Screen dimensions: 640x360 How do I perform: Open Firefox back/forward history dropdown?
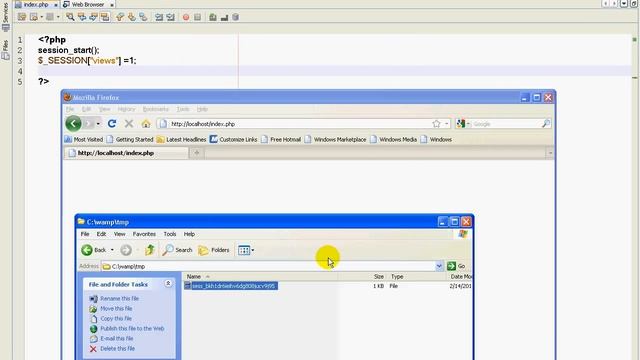98,124
